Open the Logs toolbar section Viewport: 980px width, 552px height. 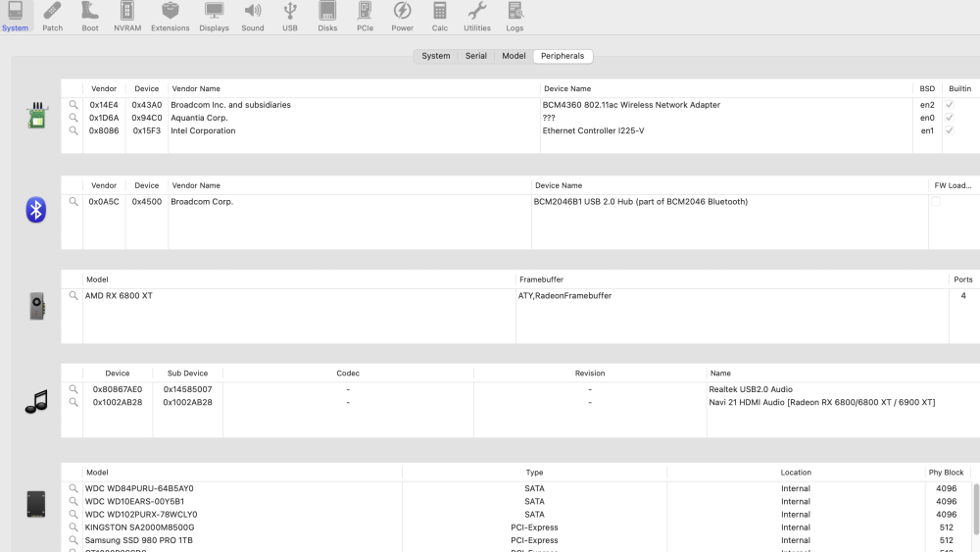coord(515,17)
